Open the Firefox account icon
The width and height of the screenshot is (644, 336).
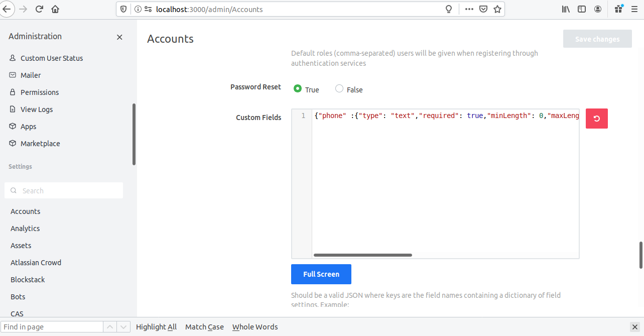598,9
